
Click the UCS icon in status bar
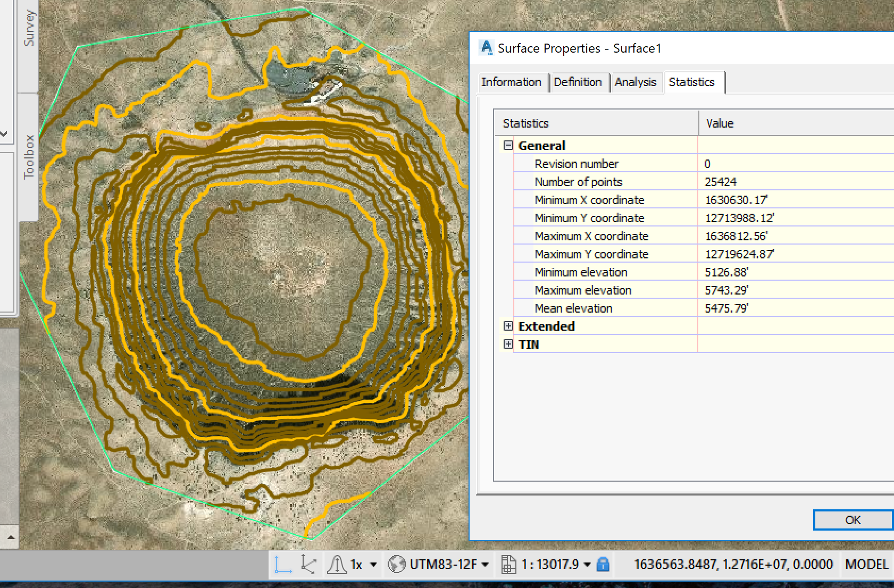point(283,564)
